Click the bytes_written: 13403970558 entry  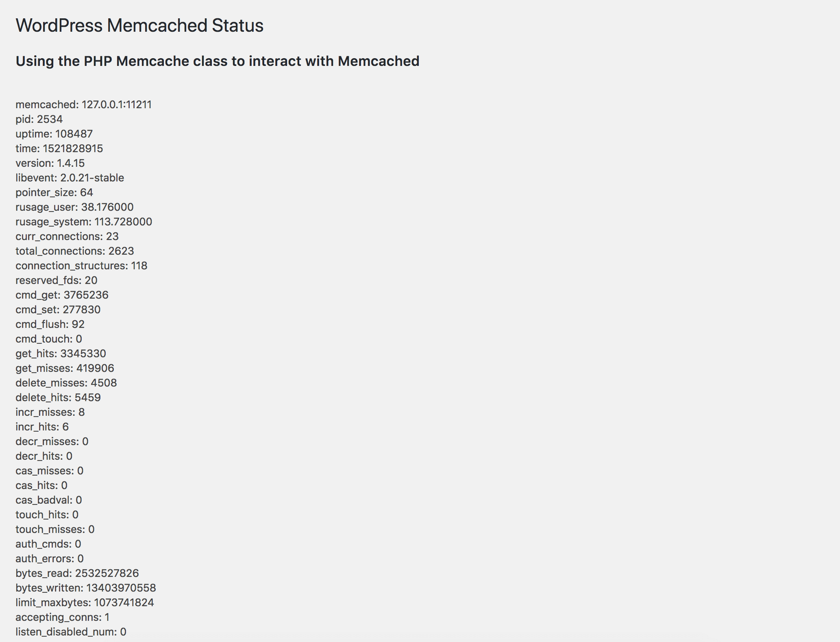point(86,588)
